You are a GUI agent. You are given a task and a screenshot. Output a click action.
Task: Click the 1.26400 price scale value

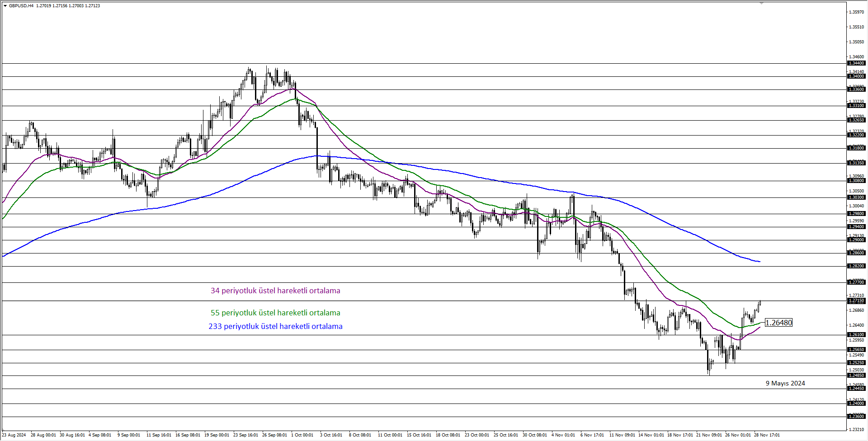click(857, 325)
